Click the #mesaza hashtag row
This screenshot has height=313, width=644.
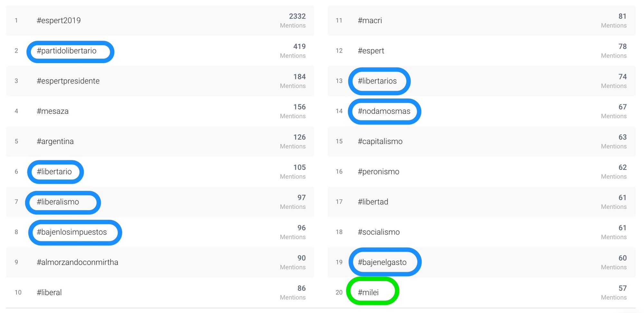pos(160,111)
